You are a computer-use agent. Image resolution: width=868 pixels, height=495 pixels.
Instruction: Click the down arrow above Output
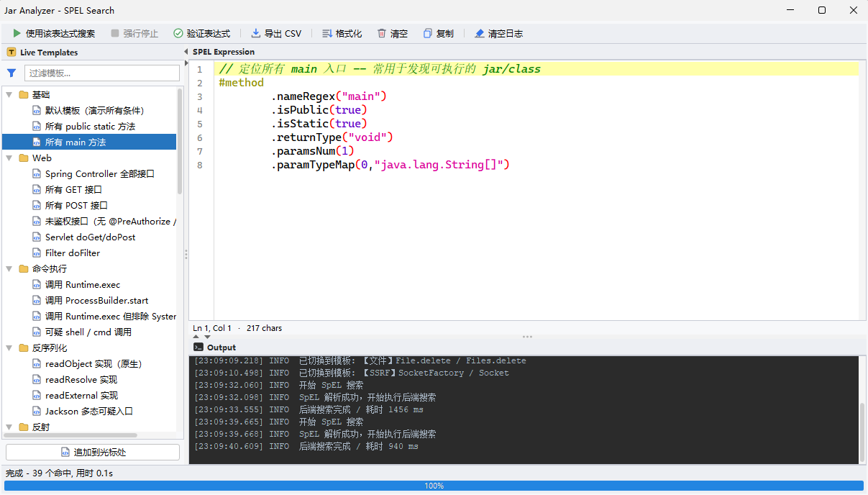(208, 336)
